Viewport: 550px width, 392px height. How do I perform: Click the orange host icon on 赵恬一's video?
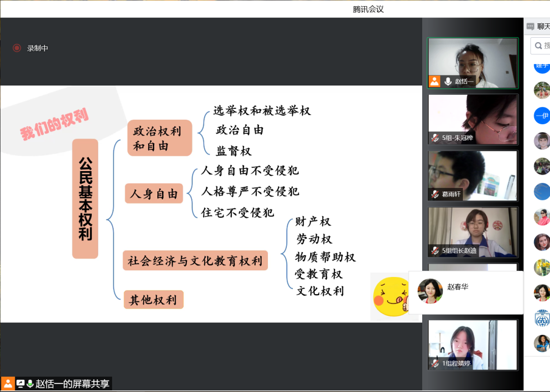pyautogui.click(x=434, y=81)
